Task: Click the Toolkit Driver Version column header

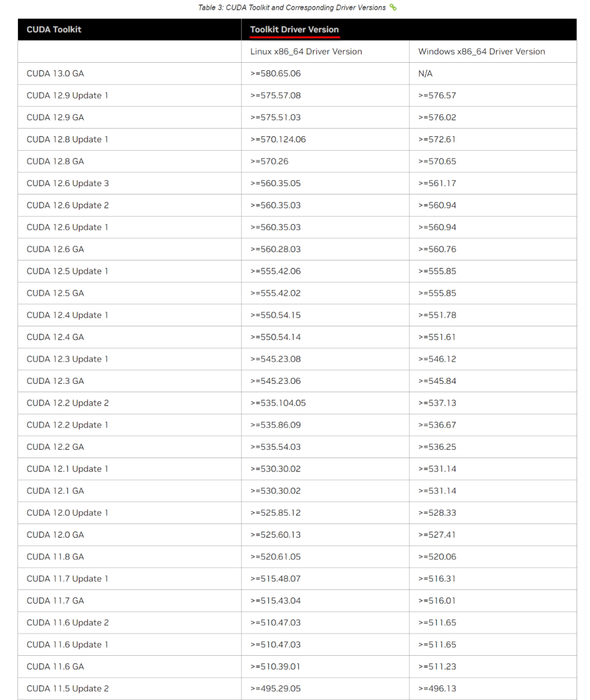Action: click(294, 29)
